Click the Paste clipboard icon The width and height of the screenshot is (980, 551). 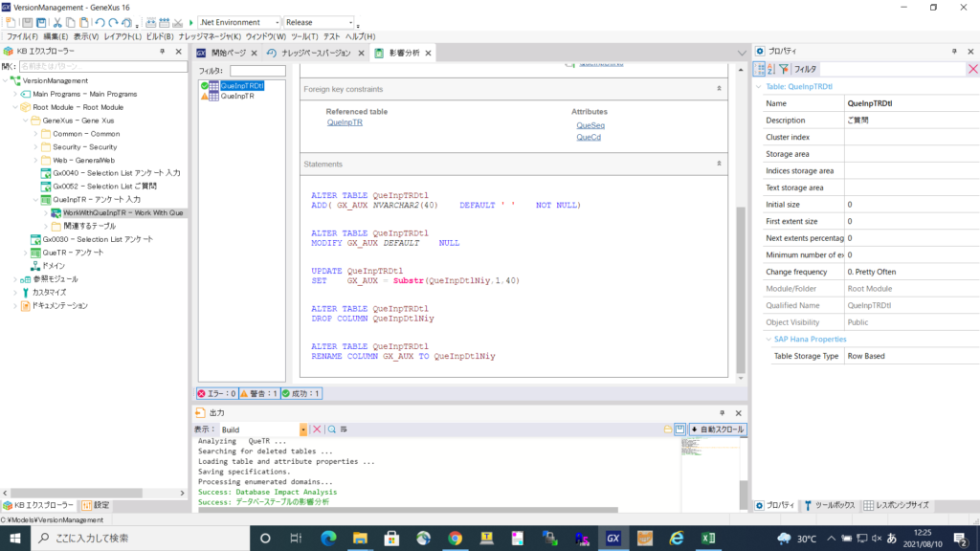(x=84, y=23)
